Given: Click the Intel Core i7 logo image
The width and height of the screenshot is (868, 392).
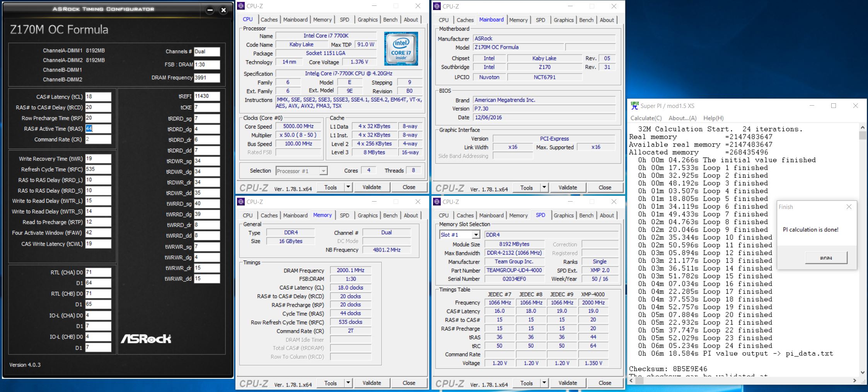Looking at the screenshot, I should tap(401, 48).
